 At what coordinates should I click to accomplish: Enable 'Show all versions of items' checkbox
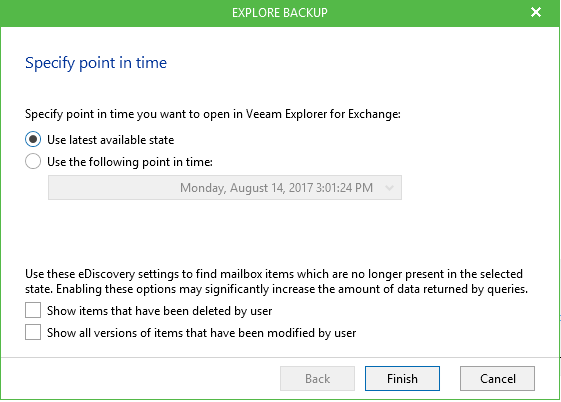coord(33,332)
